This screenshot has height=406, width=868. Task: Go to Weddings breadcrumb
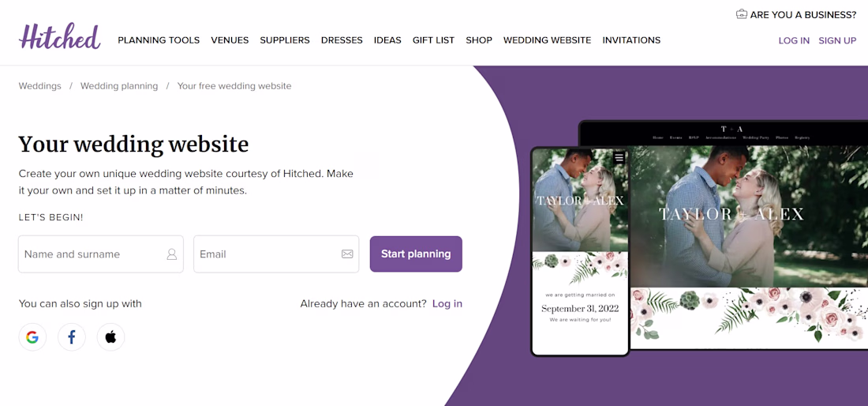click(x=40, y=86)
